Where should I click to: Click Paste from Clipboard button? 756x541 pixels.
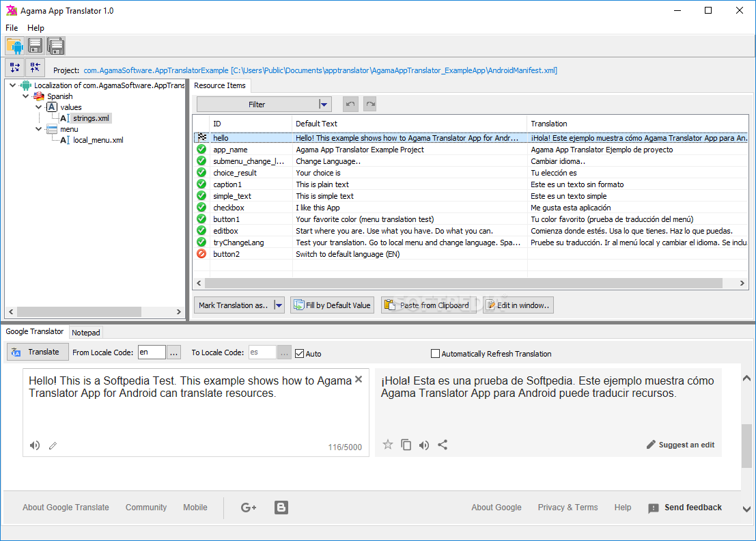pos(429,305)
